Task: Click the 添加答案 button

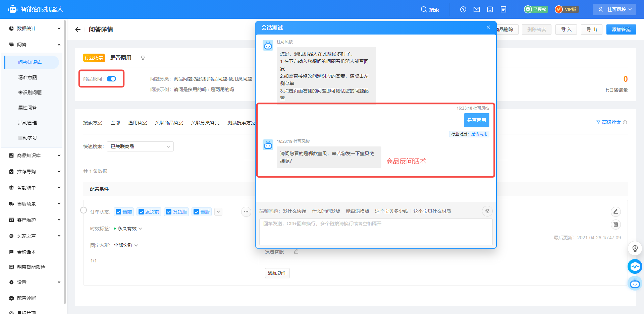Action: coord(621,29)
